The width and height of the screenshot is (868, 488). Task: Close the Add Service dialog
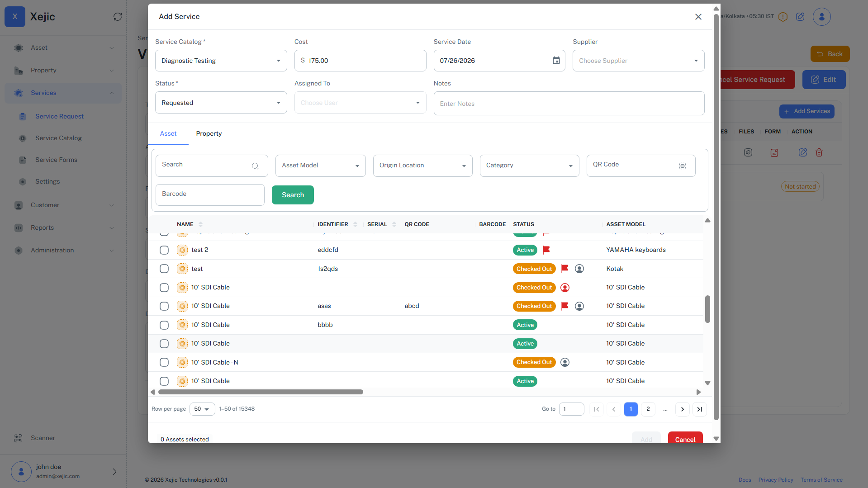tap(698, 17)
